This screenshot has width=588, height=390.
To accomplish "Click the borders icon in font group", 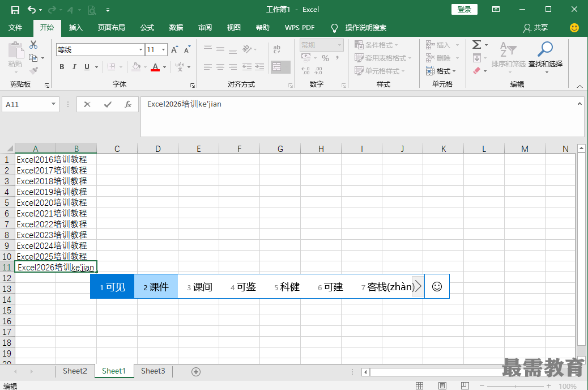I will click(x=112, y=67).
